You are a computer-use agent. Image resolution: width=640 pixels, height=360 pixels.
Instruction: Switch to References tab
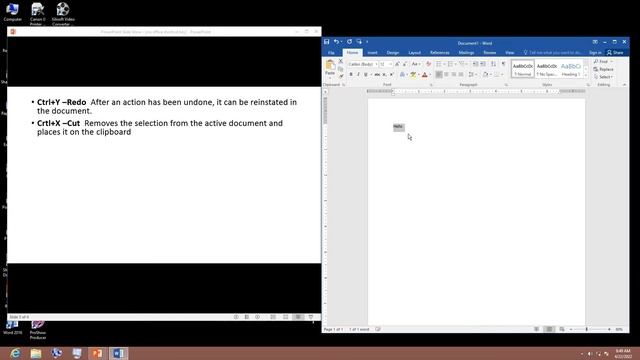click(440, 53)
